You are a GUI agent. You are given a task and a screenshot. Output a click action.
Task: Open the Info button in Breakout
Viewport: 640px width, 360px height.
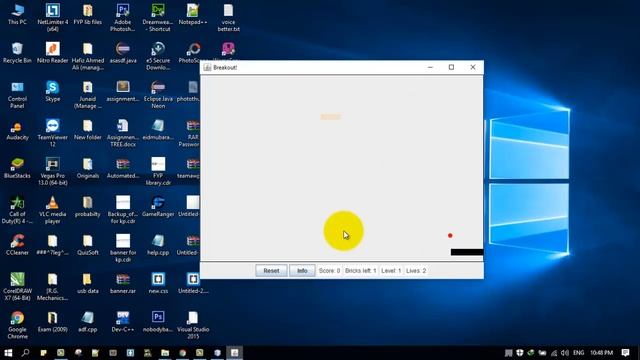point(302,271)
